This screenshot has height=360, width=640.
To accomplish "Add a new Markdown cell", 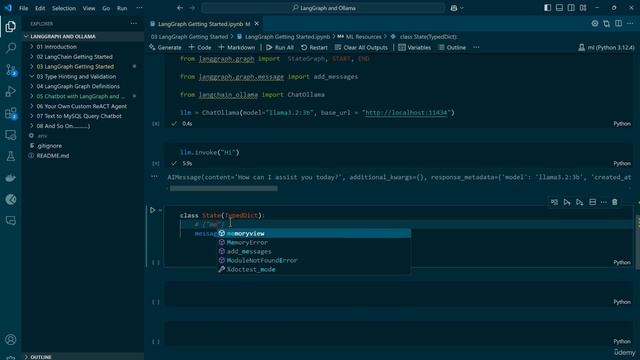I will (237, 47).
